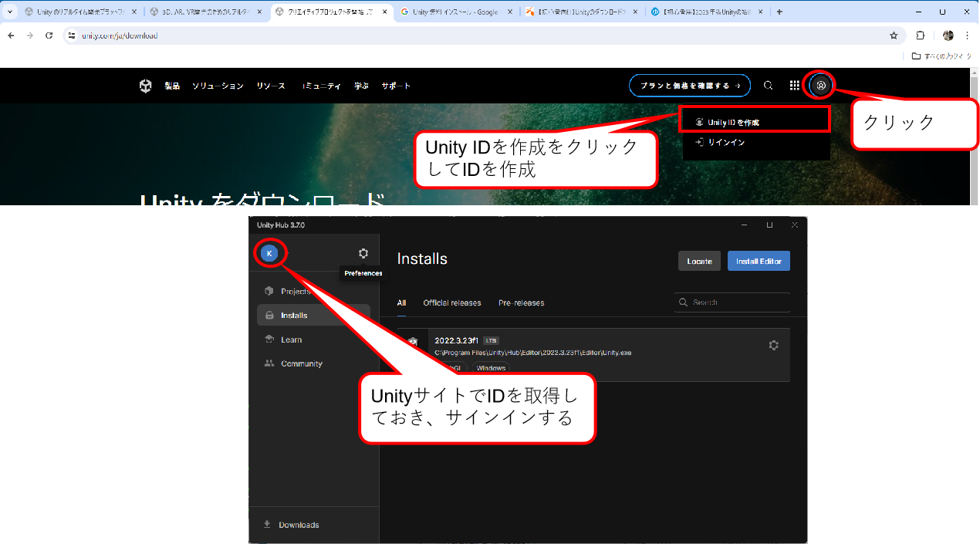980x544 pixels.
Task: Click the Windows platform tag
Action: point(491,368)
